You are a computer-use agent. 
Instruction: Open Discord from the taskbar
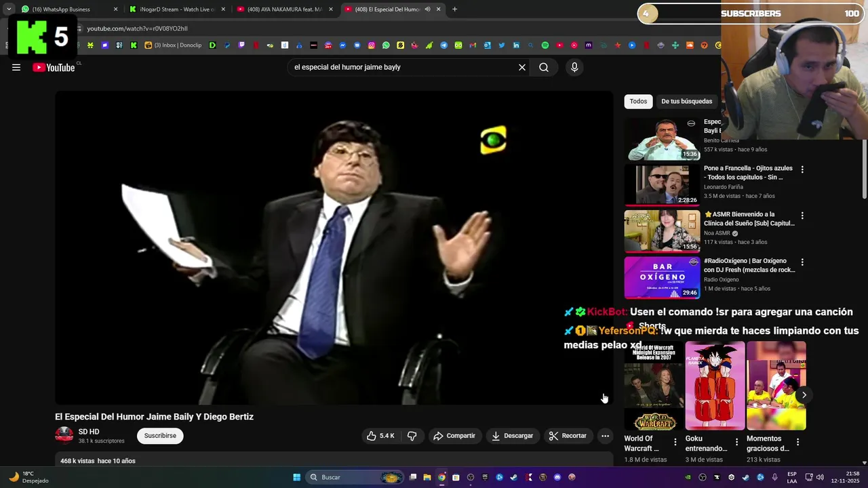point(557,477)
